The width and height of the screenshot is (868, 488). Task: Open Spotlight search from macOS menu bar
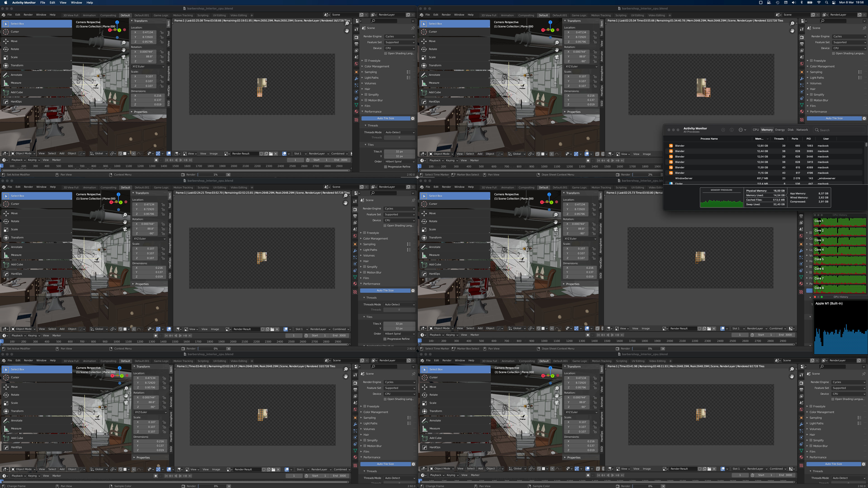click(827, 2)
